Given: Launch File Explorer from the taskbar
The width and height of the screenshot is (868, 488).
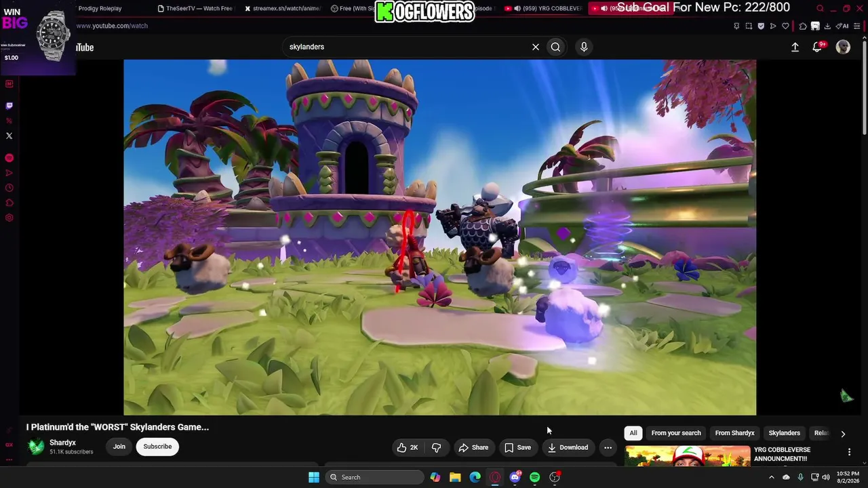Looking at the screenshot, I should tap(455, 477).
